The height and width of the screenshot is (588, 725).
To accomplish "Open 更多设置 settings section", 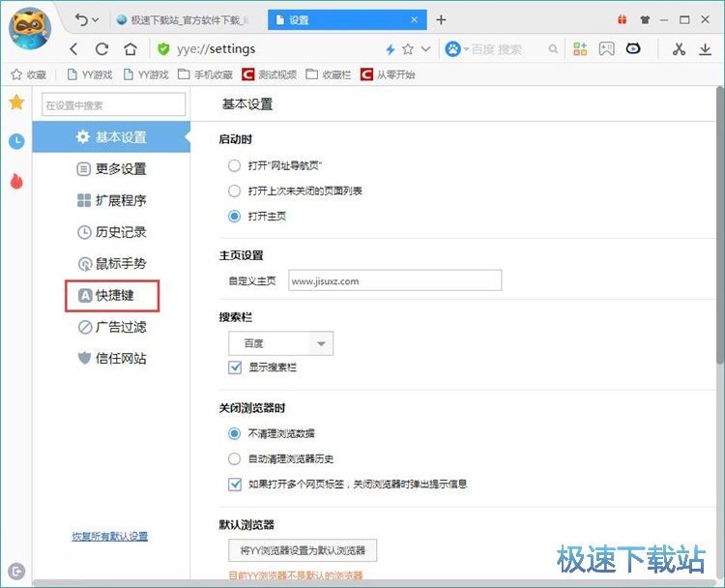I will 111,169.
